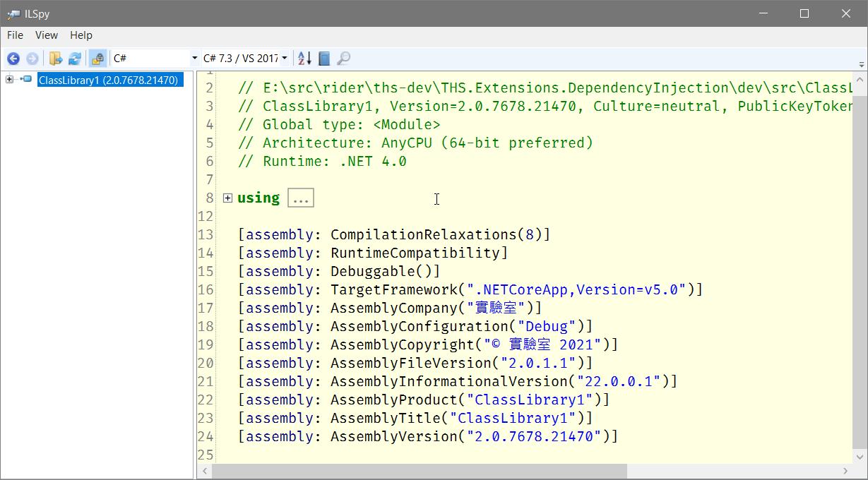Open search with the magnifier icon
This screenshot has height=480, width=868.
[x=343, y=59]
